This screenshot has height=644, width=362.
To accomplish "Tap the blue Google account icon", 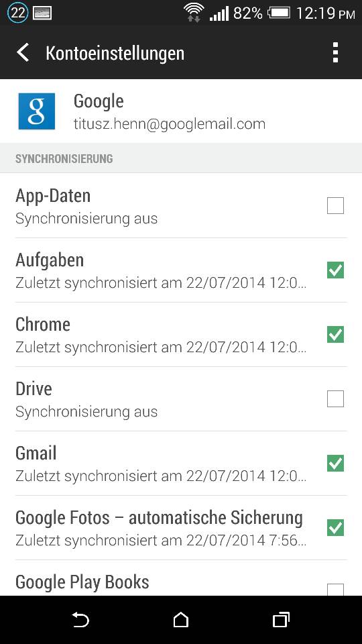I will [x=36, y=111].
